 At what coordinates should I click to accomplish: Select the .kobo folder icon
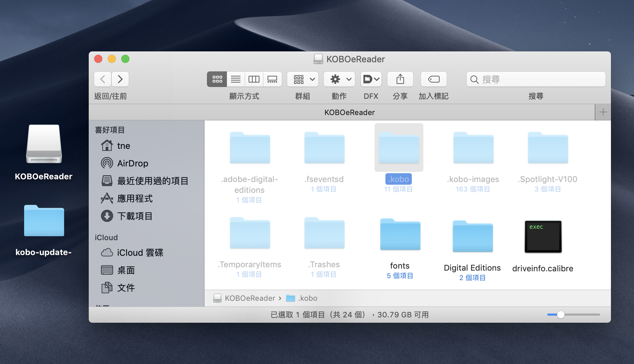(399, 148)
